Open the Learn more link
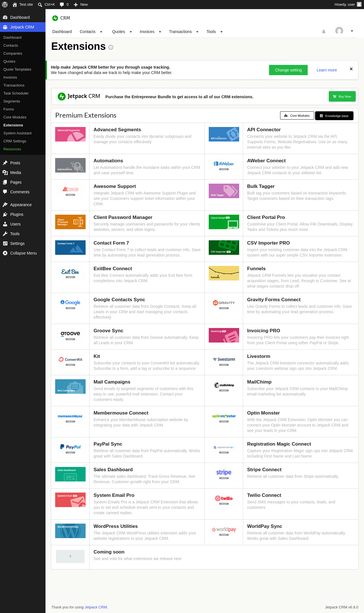This screenshot has width=364, height=613. coord(327,70)
